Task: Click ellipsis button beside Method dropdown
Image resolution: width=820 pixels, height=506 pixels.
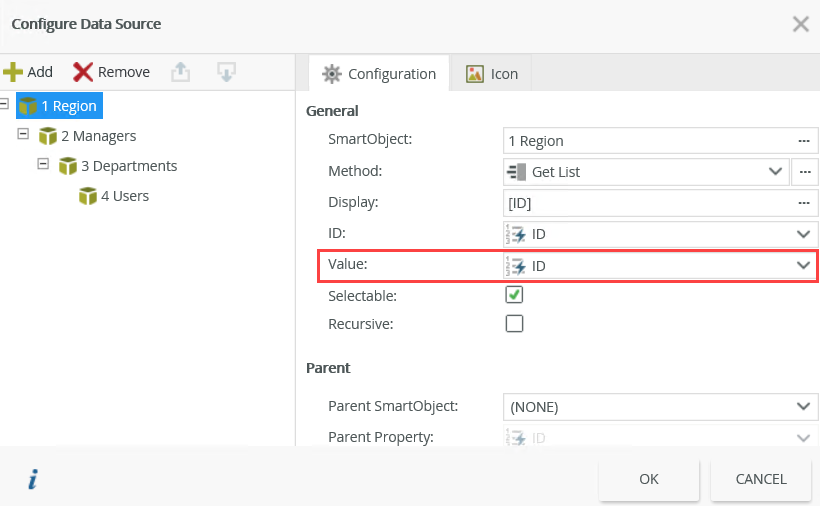Action: (x=804, y=172)
